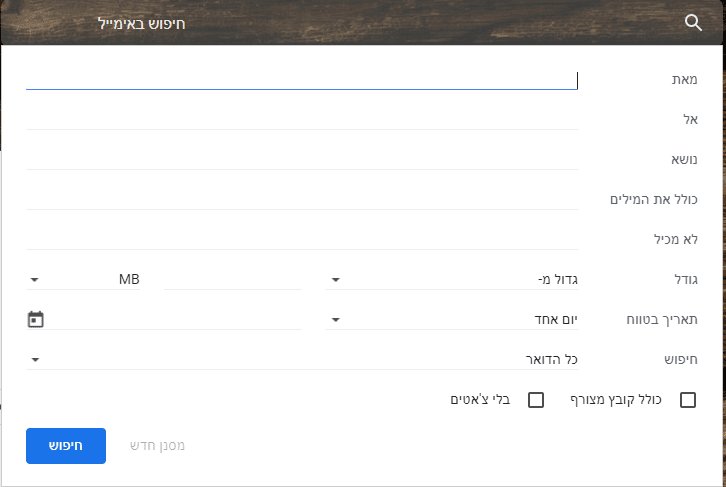Expand the 'גדול מ-' size comparison dropdown

[452, 280]
